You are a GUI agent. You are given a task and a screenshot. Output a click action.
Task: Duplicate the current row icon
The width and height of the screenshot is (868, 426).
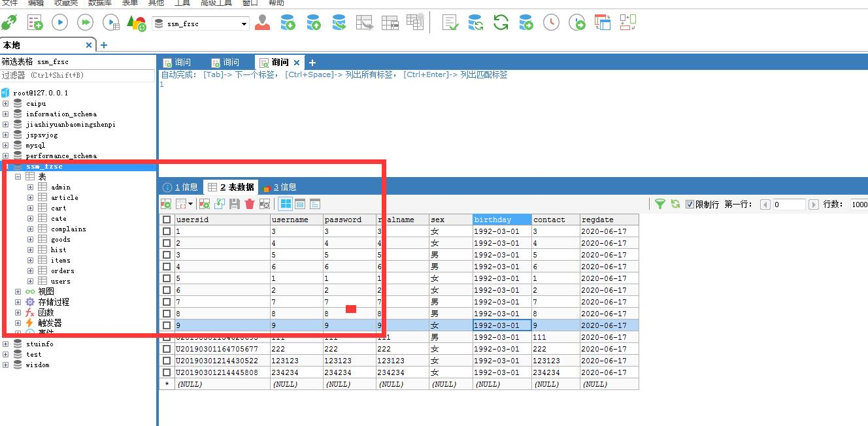tap(220, 205)
